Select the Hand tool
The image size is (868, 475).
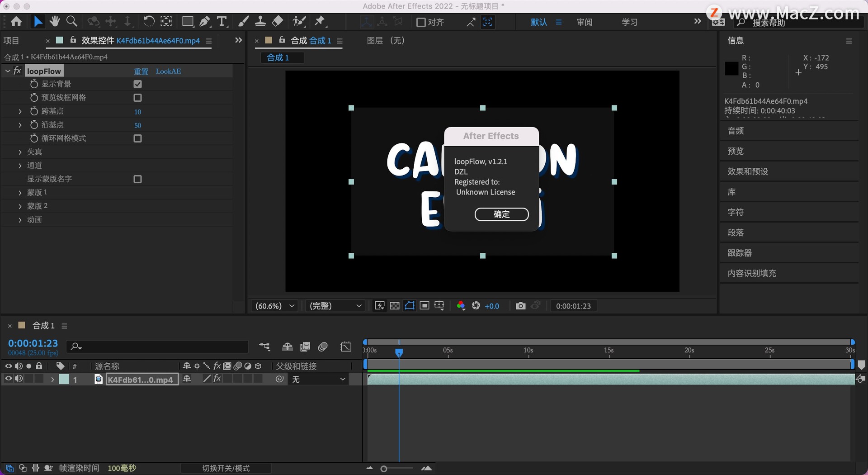tap(55, 22)
